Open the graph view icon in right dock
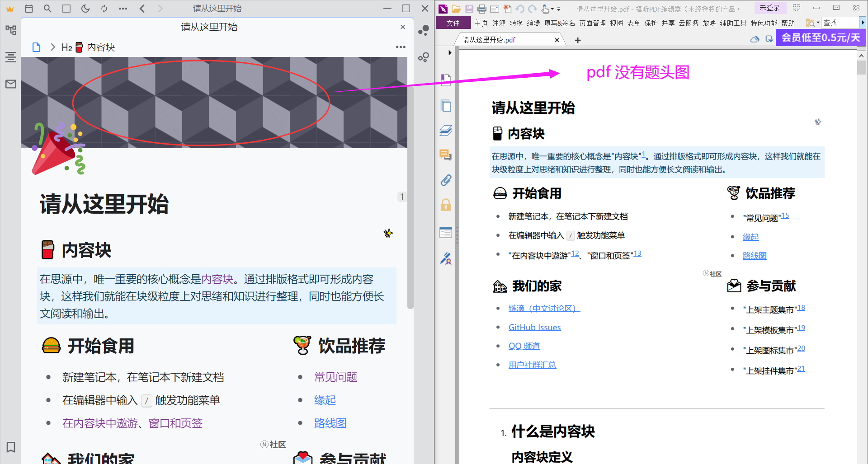 424,57
